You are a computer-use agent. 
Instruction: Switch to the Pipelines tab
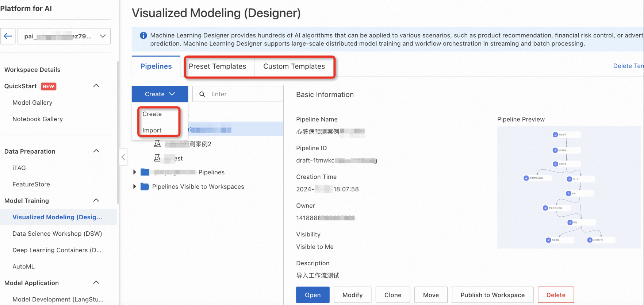tap(156, 66)
